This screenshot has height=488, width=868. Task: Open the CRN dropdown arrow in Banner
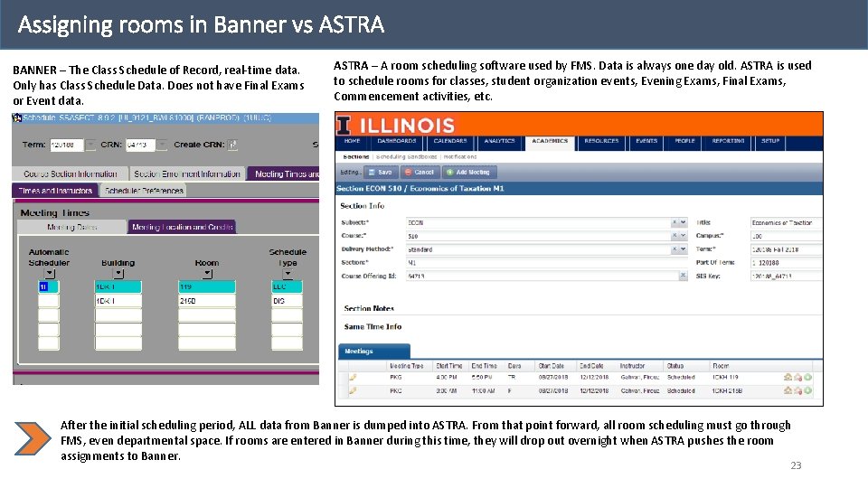pos(161,145)
